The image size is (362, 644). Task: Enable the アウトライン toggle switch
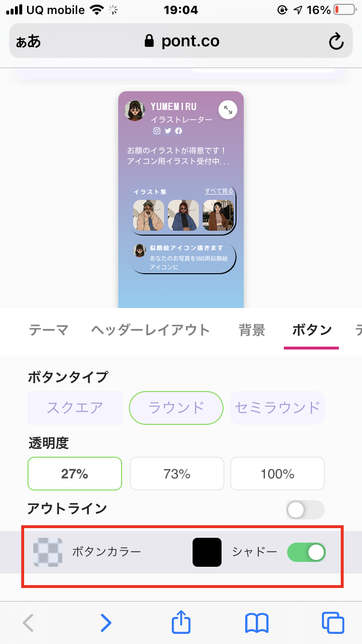305,509
